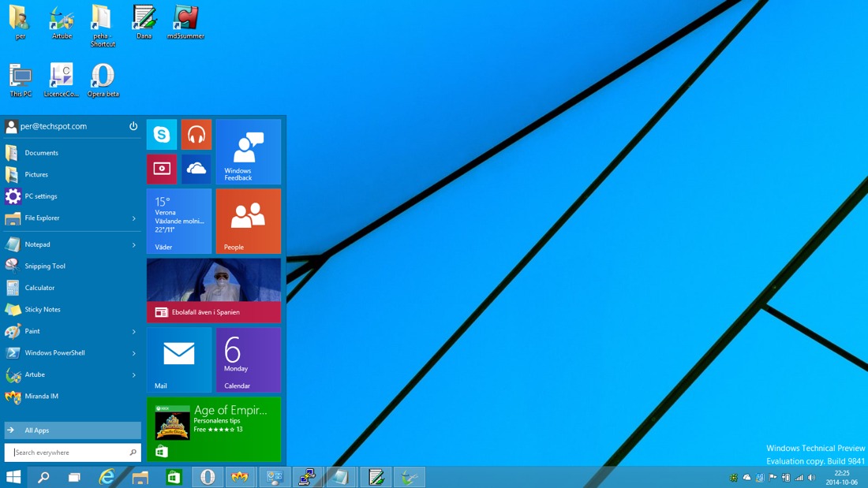Viewport: 868px width, 488px height.
Task: Expand the Paint recent files arrow
Action: coord(133,332)
